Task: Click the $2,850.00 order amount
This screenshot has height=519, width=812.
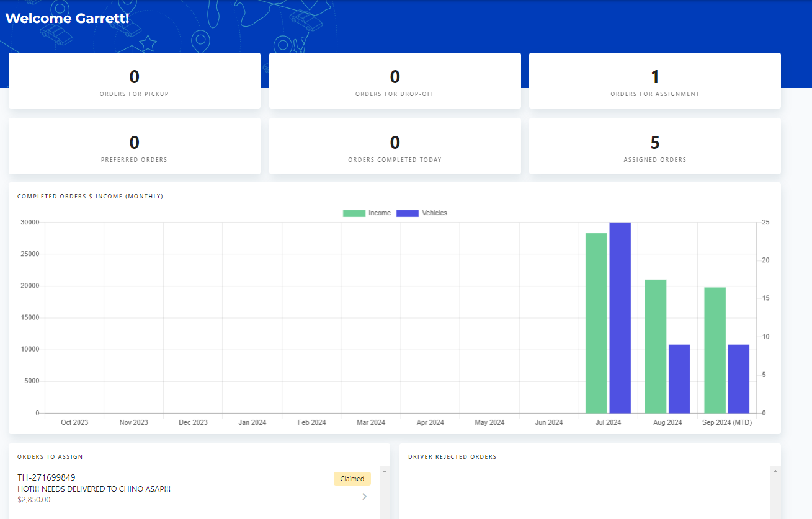Action: (34, 500)
